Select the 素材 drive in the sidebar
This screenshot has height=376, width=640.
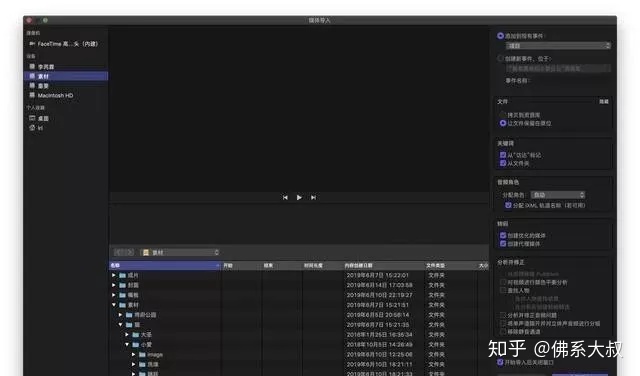[66, 76]
